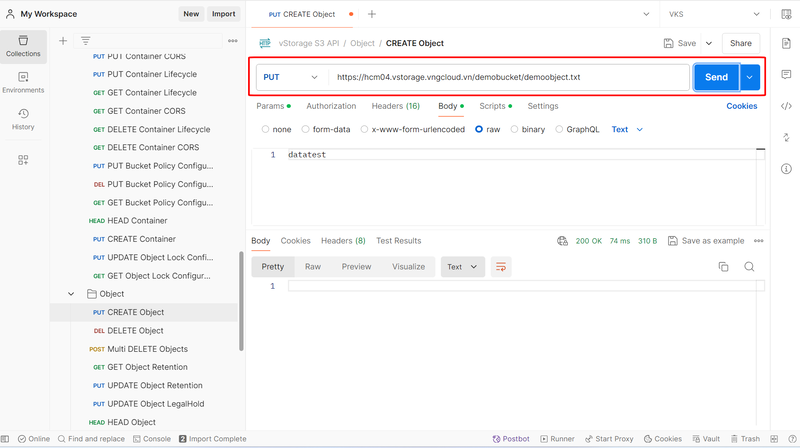Click the search response icon
This screenshot has height=448, width=800.
(749, 267)
